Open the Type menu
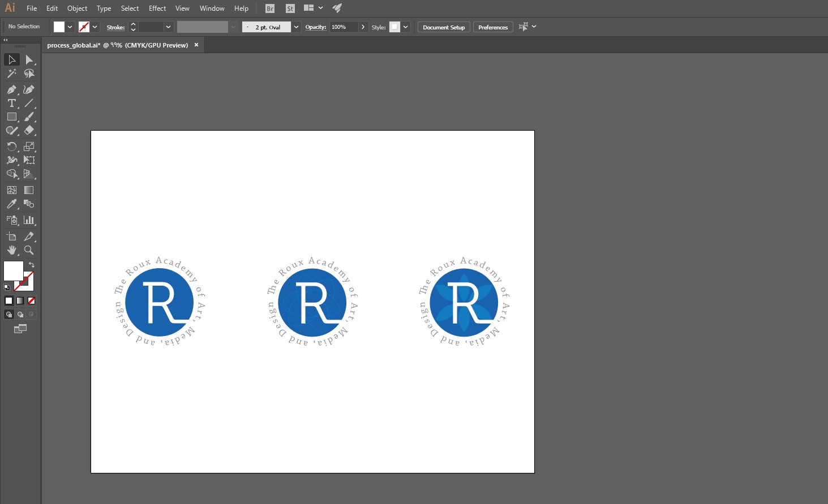The width and height of the screenshot is (828, 504). pyautogui.click(x=104, y=8)
